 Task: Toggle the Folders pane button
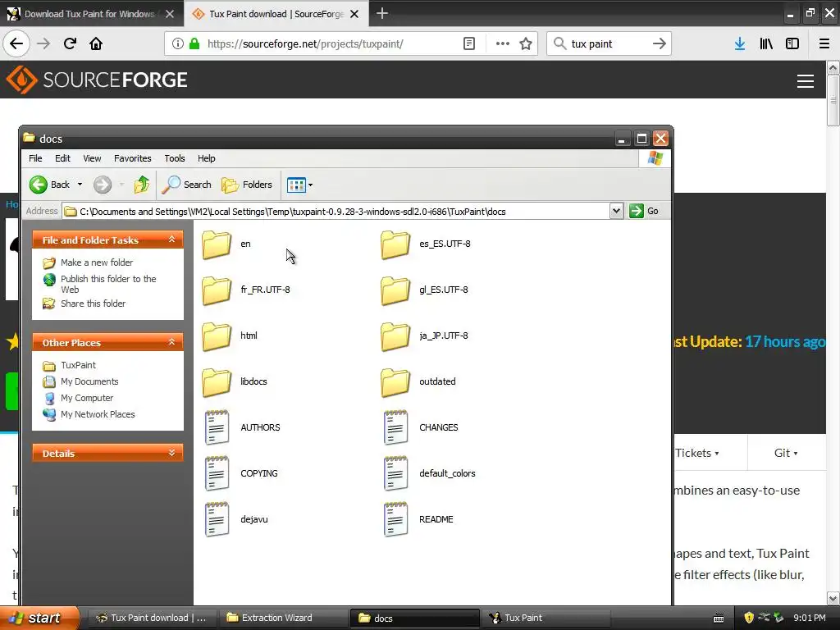(x=247, y=185)
